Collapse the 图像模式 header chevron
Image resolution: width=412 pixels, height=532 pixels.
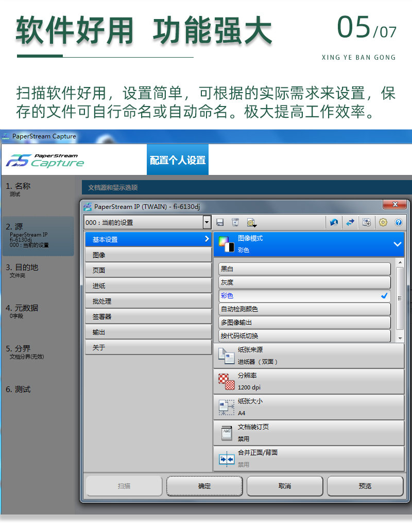(x=398, y=244)
